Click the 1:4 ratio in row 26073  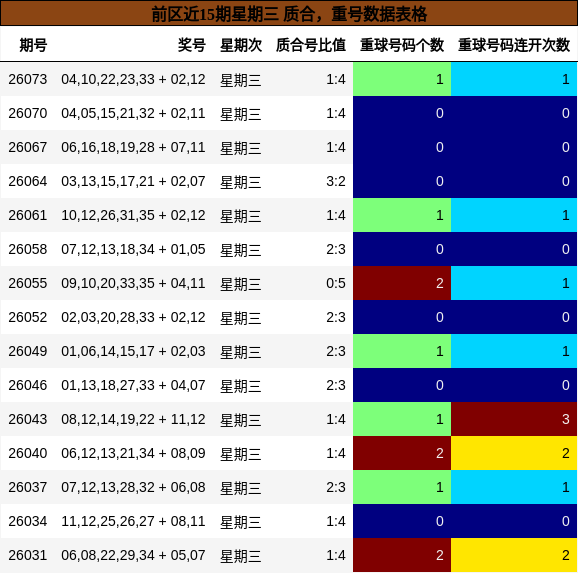tap(336, 79)
